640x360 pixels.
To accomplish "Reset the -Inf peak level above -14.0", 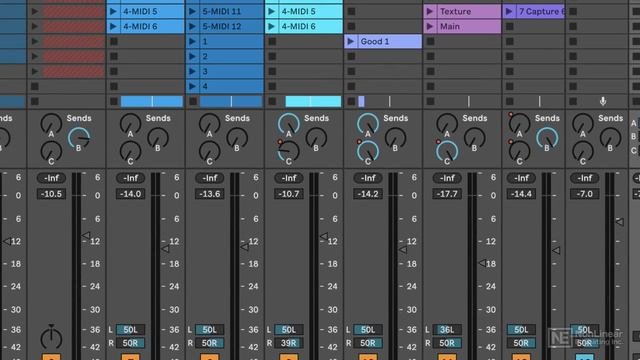I will click(130, 178).
